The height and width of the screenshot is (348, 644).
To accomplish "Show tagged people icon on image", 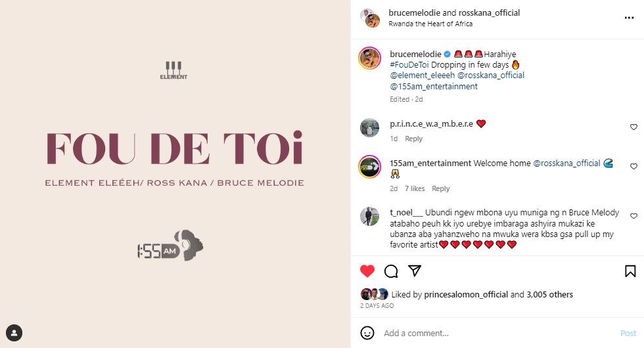I will [x=14, y=333].
